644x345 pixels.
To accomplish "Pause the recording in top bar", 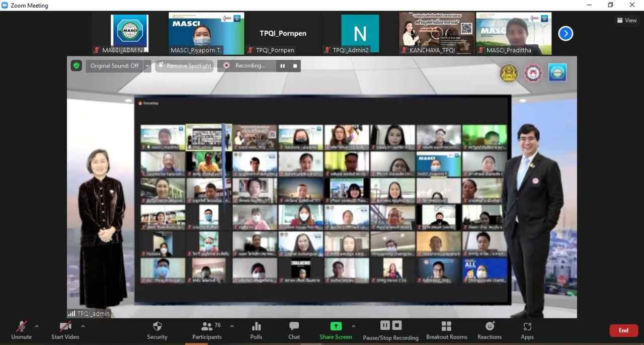I will tap(282, 66).
